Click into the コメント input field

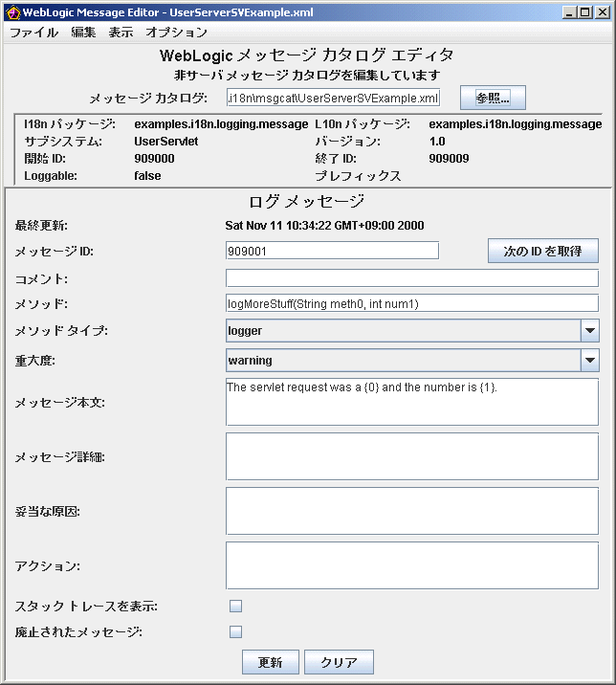(x=412, y=278)
